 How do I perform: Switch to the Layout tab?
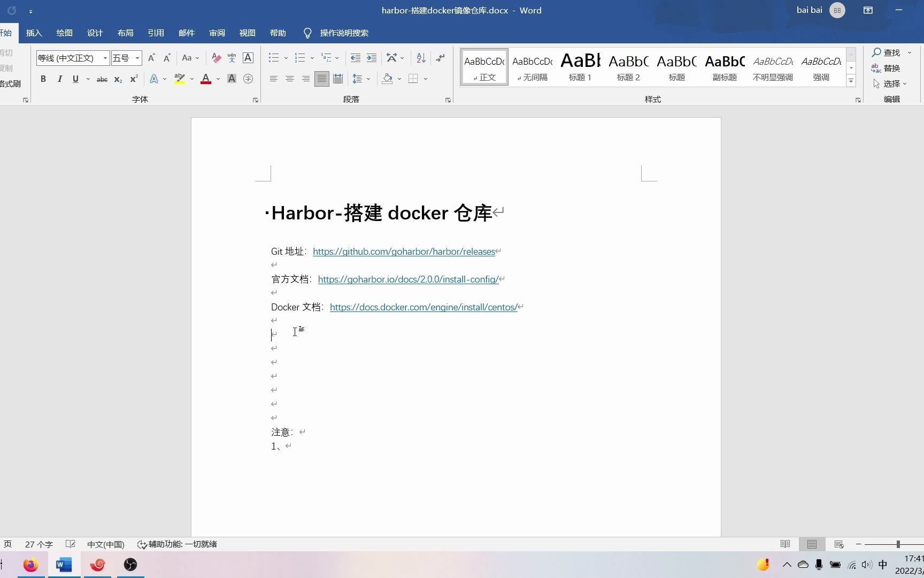point(125,33)
